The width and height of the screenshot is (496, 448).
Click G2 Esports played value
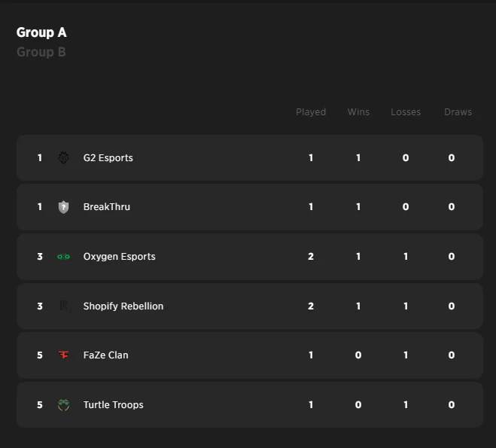click(x=311, y=158)
